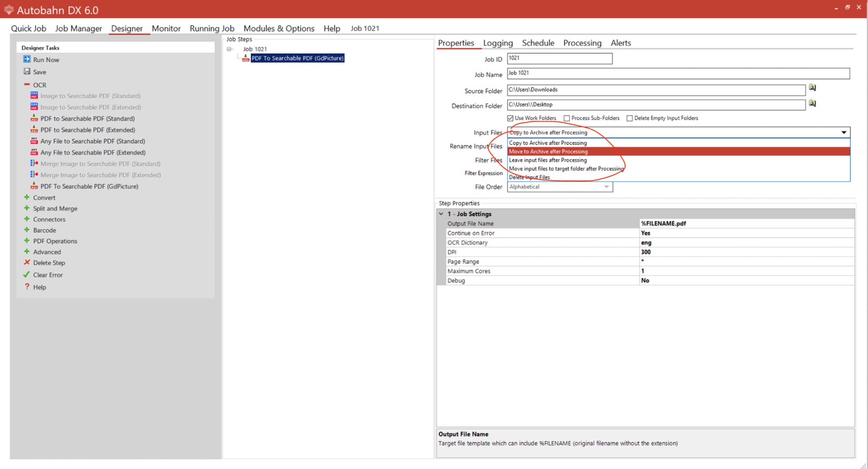Click the Clear Error checkmark icon
This screenshot has width=868, height=469.
[27, 275]
